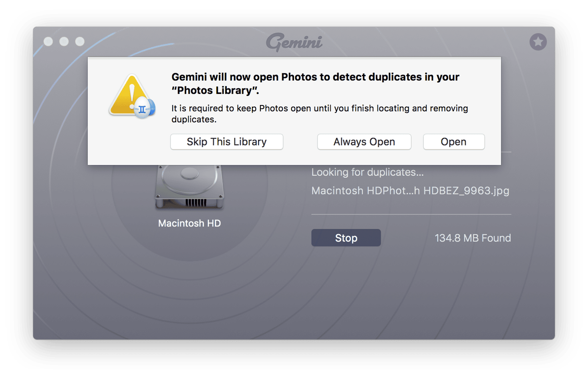This screenshot has height=379, width=588.
Task: Select the Macintosh HD drive icon
Action: point(189,187)
